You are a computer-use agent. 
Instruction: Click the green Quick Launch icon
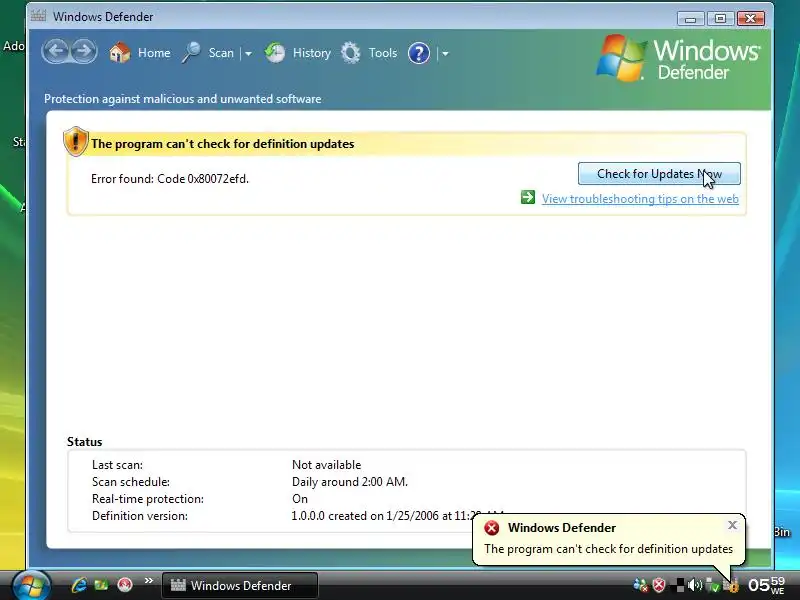pyautogui.click(x=101, y=585)
